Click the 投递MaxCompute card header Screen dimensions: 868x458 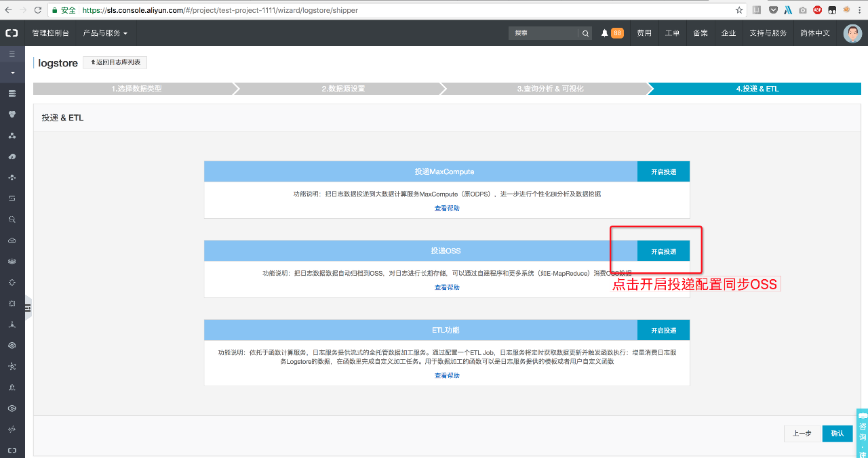click(x=420, y=171)
